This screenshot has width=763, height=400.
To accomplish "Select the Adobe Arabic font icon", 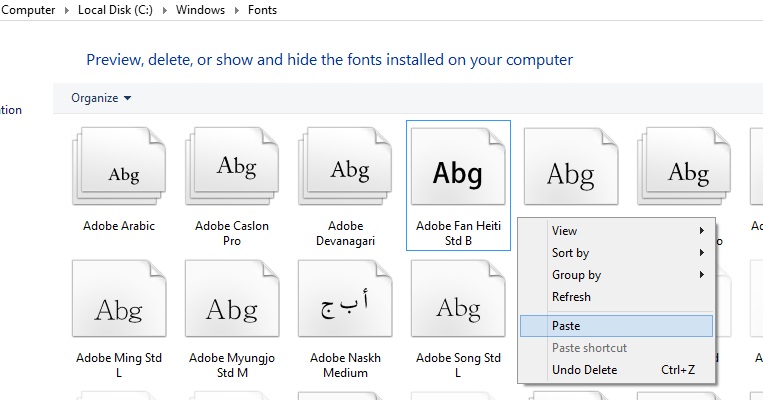I will (119, 170).
